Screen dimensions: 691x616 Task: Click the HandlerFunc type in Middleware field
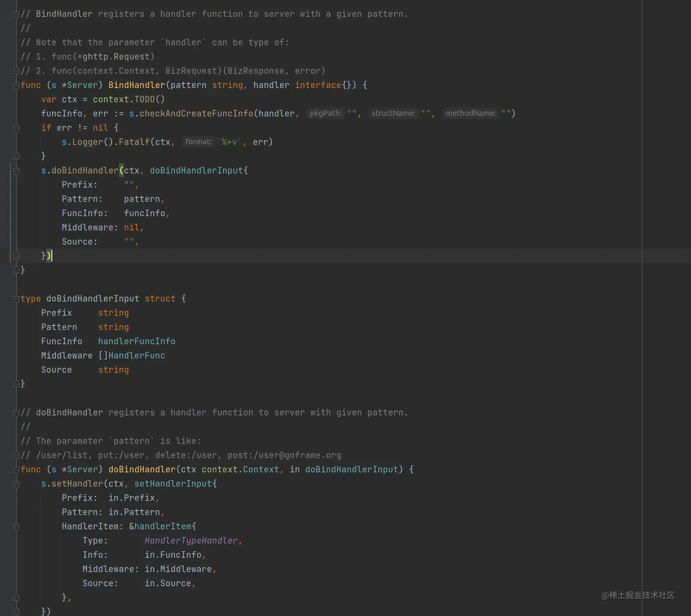click(x=137, y=356)
